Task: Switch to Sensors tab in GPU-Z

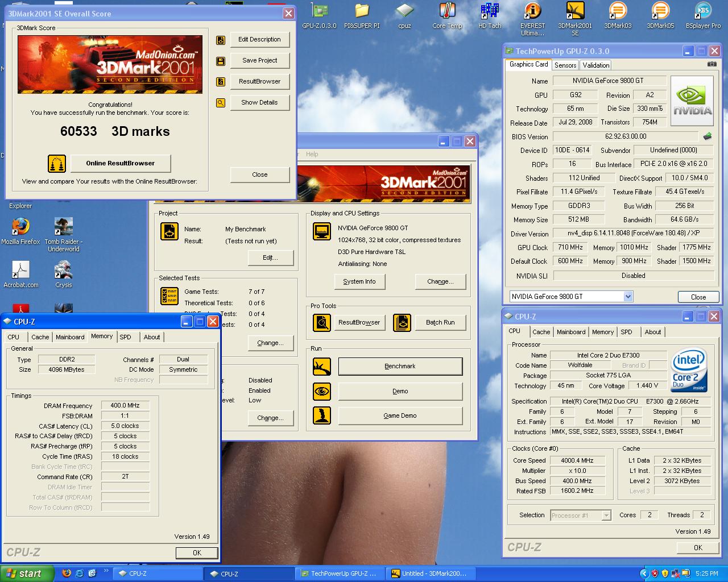Action: [565, 65]
